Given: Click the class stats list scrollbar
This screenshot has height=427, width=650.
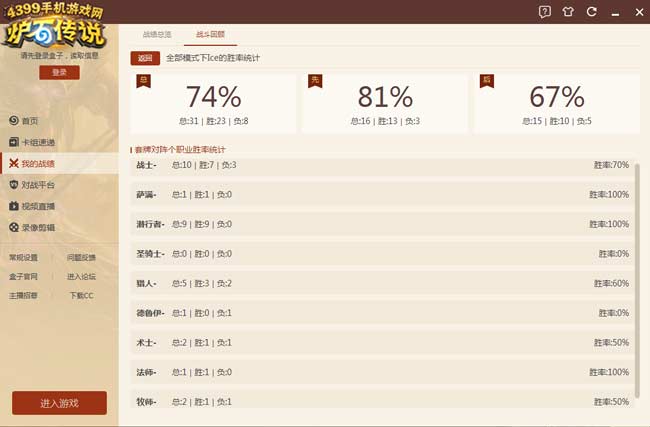Looking at the screenshot, I should [637, 281].
